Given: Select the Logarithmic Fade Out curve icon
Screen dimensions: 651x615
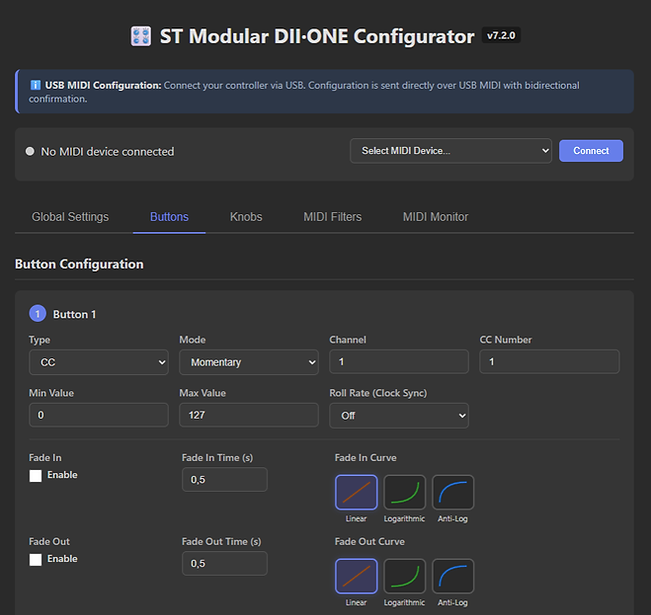Looking at the screenshot, I should (x=404, y=576).
